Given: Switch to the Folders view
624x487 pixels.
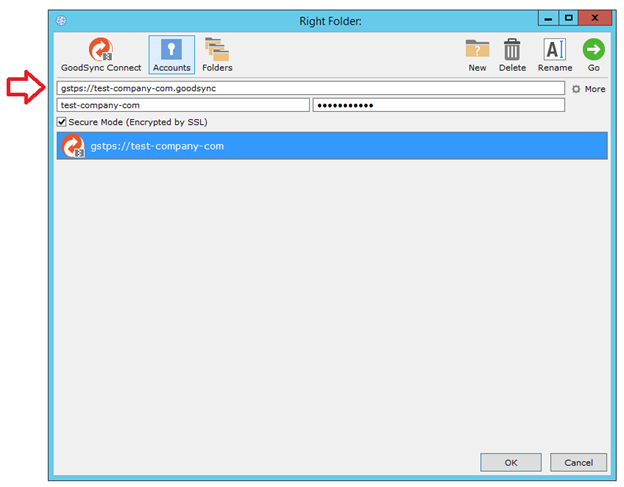Looking at the screenshot, I should click(217, 54).
